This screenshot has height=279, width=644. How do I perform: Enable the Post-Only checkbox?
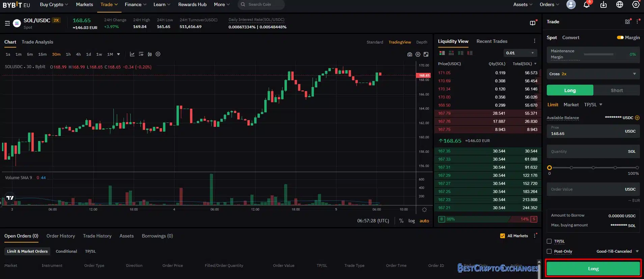549,251
